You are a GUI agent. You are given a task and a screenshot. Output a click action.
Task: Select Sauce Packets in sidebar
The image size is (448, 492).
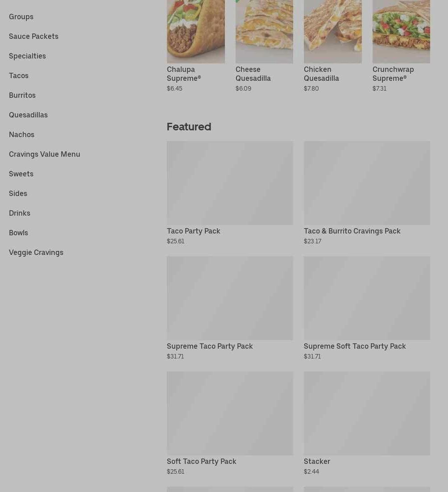point(33,37)
